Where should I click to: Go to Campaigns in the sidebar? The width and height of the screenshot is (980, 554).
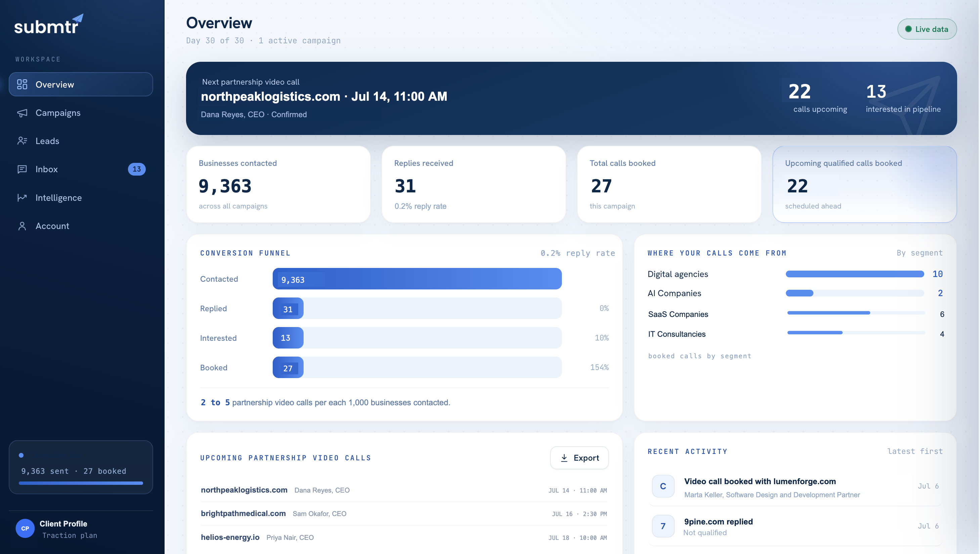click(81, 113)
